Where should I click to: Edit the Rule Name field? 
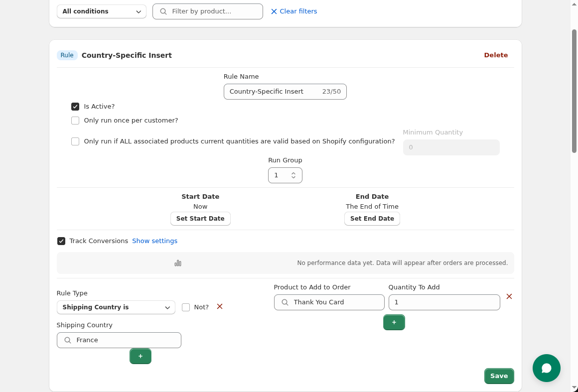click(285, 92)
